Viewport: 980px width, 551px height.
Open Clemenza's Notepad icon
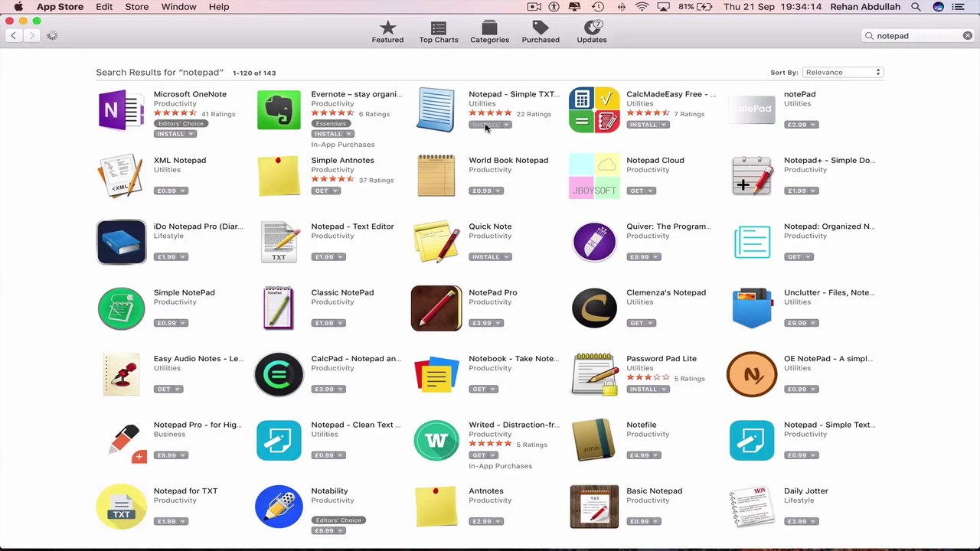coord(594,308)
